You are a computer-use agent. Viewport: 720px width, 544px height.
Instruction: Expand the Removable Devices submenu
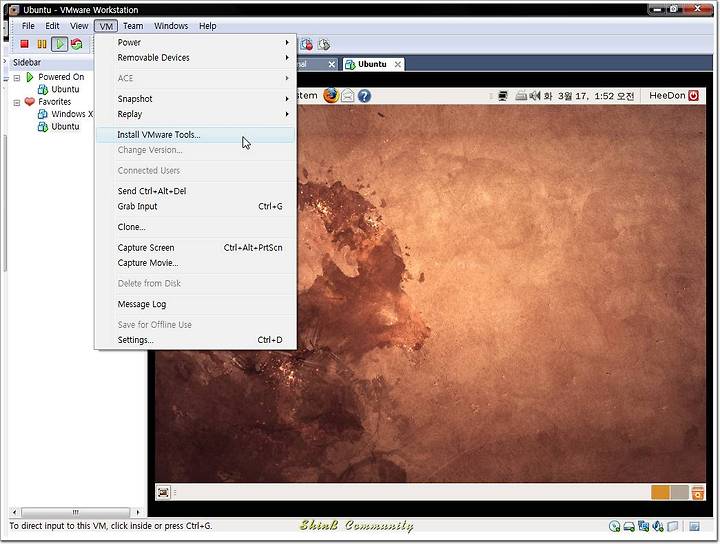coord(196,57)
